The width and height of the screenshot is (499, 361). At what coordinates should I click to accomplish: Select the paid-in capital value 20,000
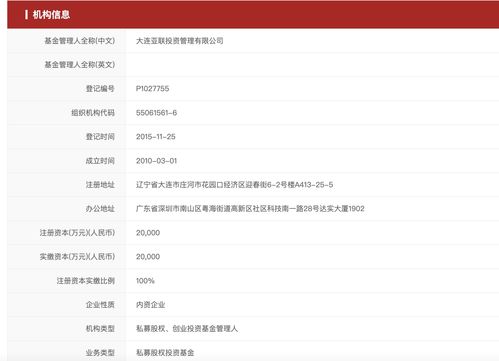(148, 257)
